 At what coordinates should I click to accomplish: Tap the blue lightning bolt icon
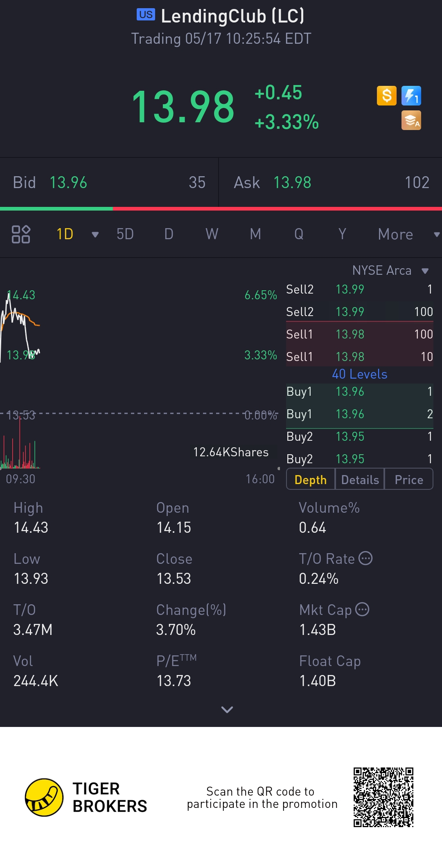click(411, 96)
